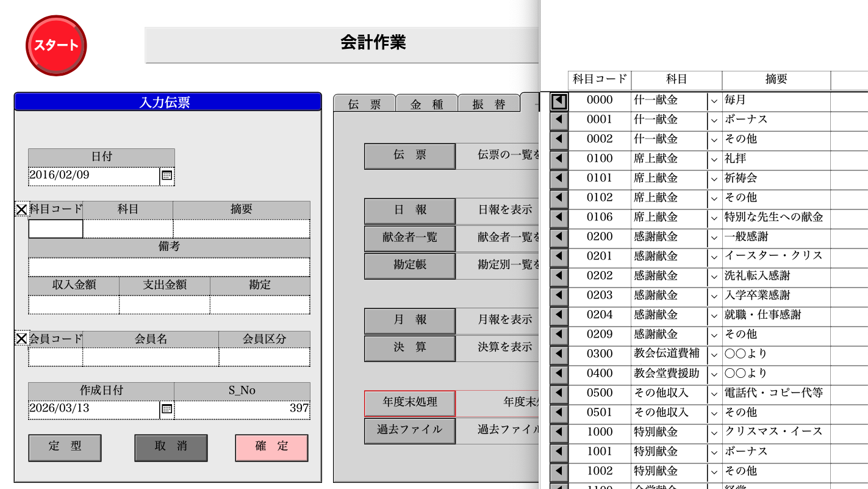Open calendar picker beside 作成日付 field
Image resolution: width=868 pixels, height=489 pixels.
[x=167, y=409]
